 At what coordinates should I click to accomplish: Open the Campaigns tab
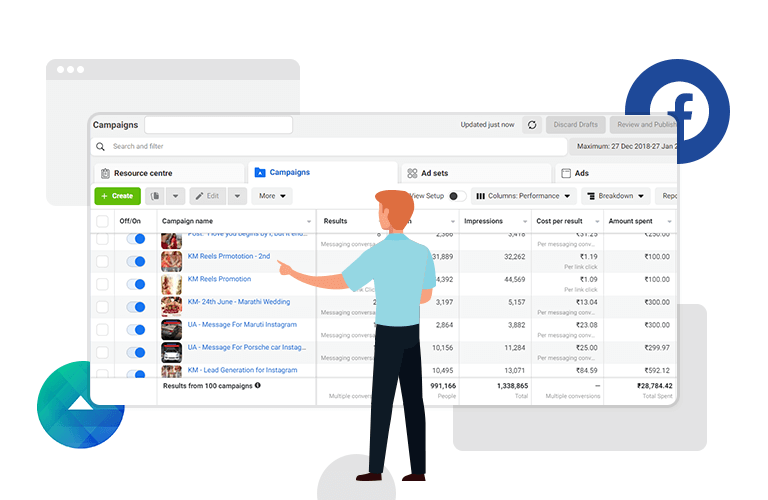pyautogui.click(x=282, y=172)
